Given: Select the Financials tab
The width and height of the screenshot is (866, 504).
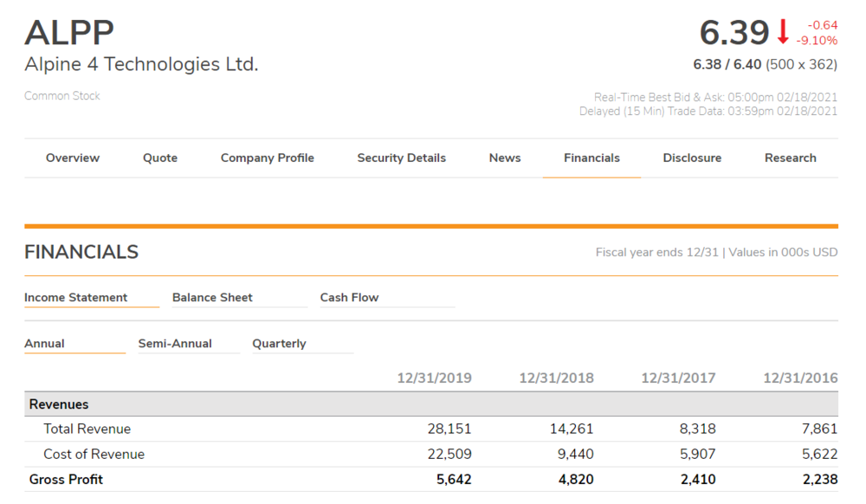Looking at the screenshot, I should [591, 158].
